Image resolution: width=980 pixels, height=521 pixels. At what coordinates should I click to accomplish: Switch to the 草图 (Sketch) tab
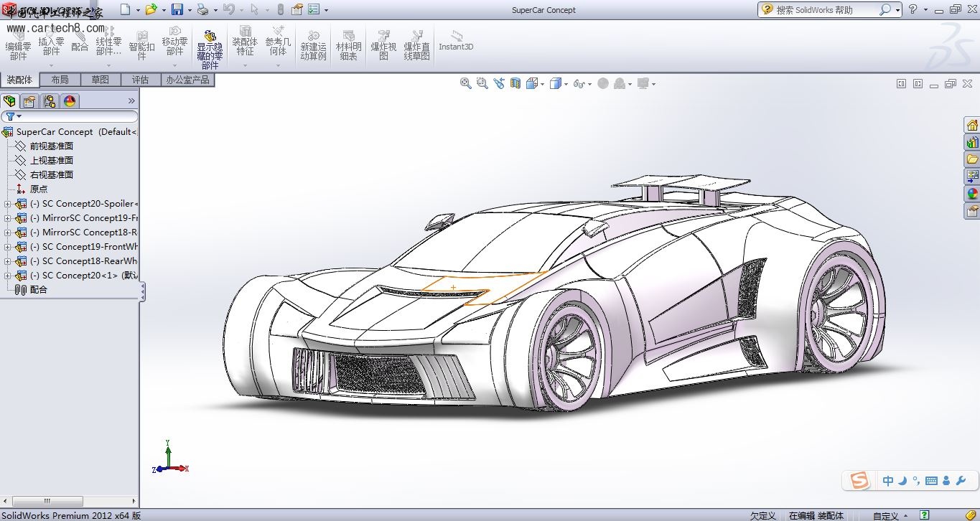[100, 80]
